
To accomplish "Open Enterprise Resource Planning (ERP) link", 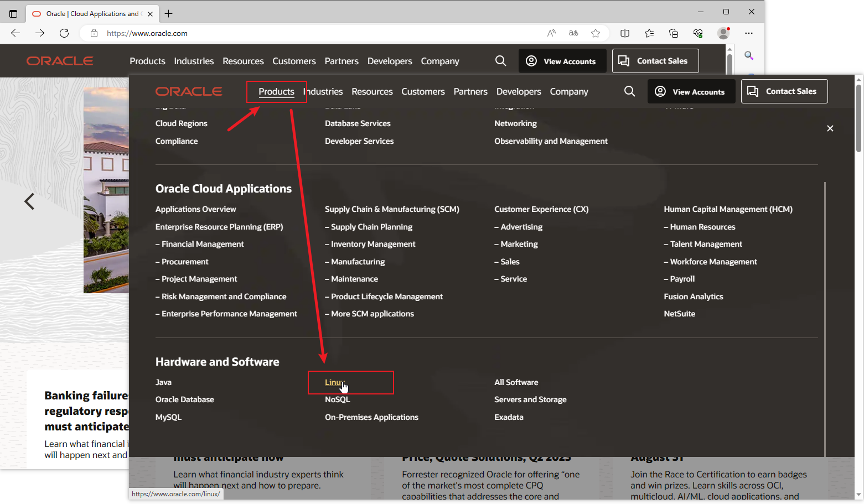I will coord(219,227).
